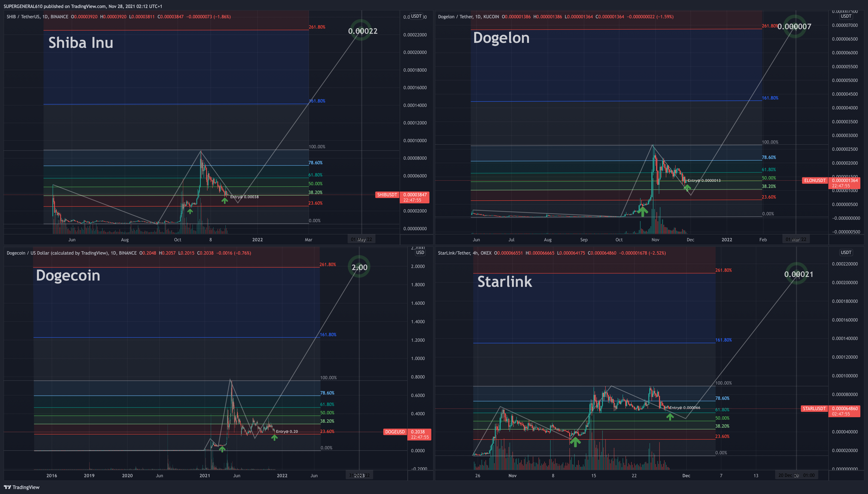Click large green arrow at Starlink November 11 low
Viewport: 868px width, 494px height.
tap(575, 442)
